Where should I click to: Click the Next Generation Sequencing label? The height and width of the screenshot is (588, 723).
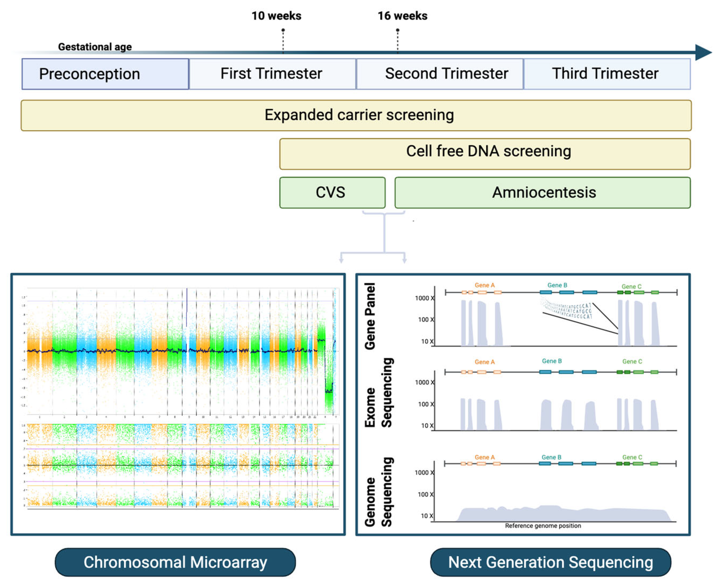[551, 562]
